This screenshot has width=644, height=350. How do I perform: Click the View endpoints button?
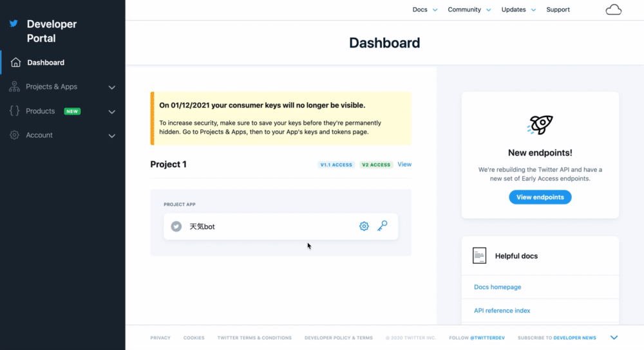(x=540, y=197)
